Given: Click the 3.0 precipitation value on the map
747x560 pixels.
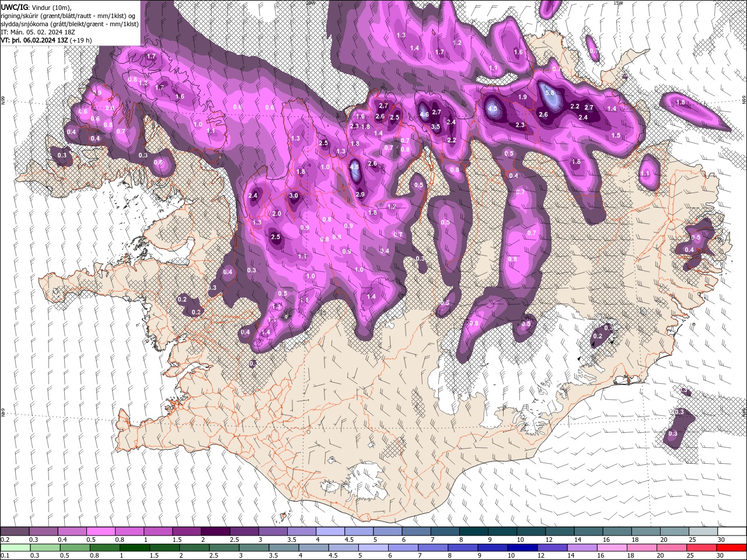Looking at the screenshot, I should pos(294,196).
